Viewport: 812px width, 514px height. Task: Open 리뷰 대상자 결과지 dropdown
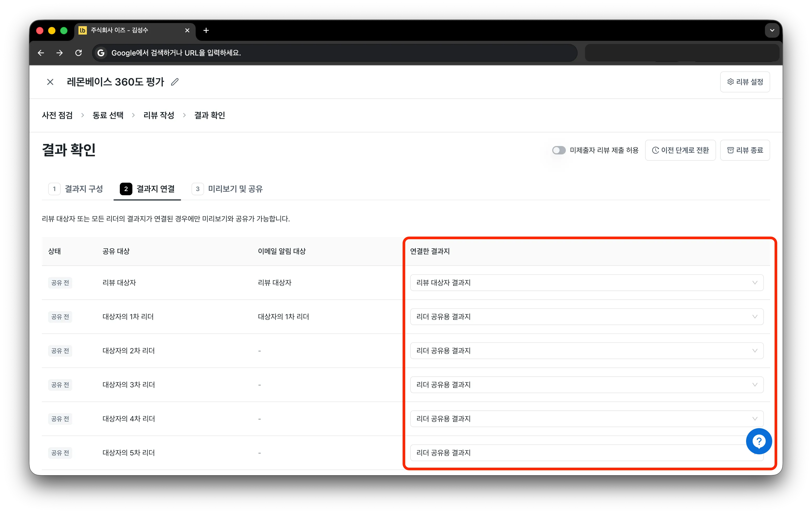587,283
